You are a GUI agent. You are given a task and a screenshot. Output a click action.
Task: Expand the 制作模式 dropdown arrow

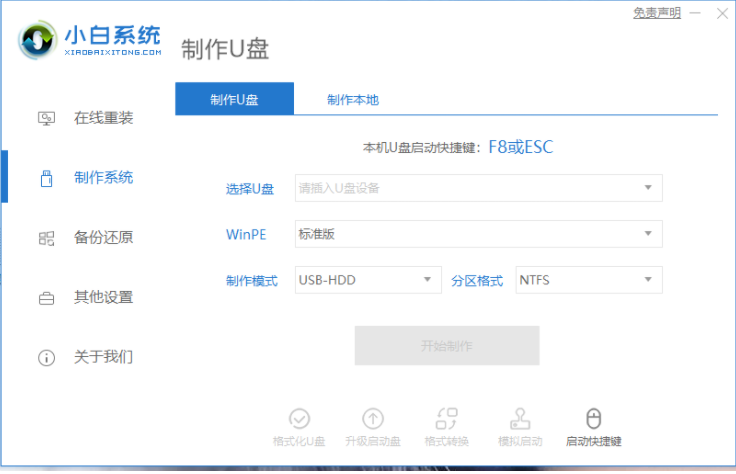[427, 280]
